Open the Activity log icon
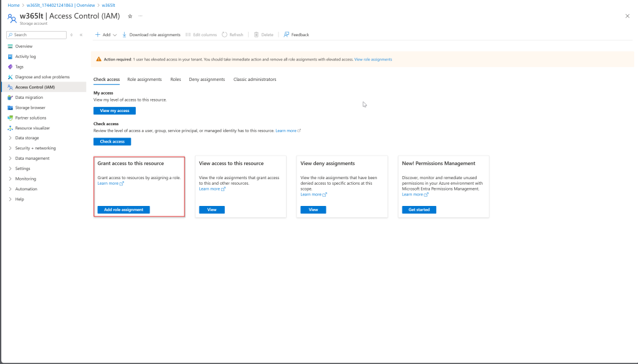Image resolution: width=638 pixels, height=364 pixels. point(10,57)
